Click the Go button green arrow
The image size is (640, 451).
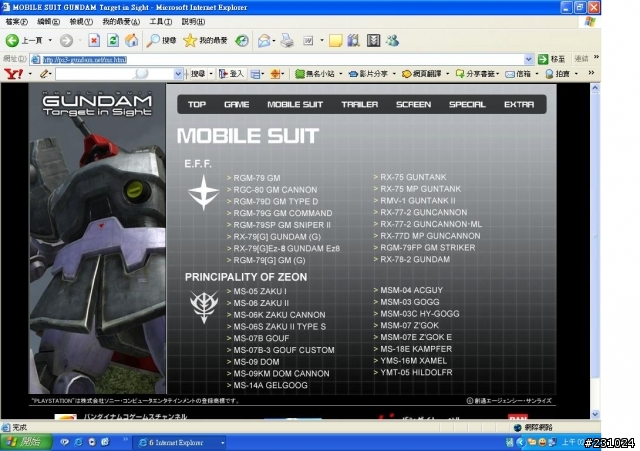click(543, 59)
